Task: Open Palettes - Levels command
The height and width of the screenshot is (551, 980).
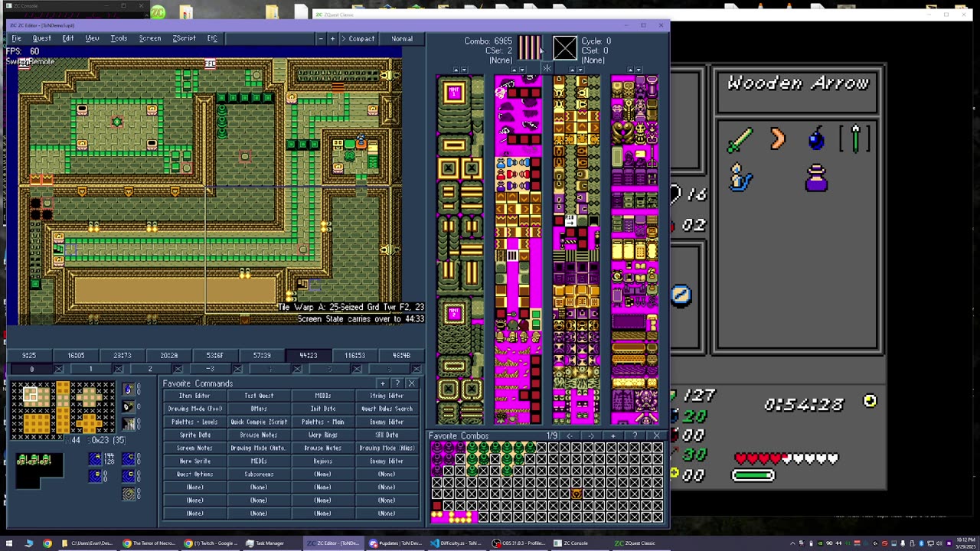Action: [194, 422]
